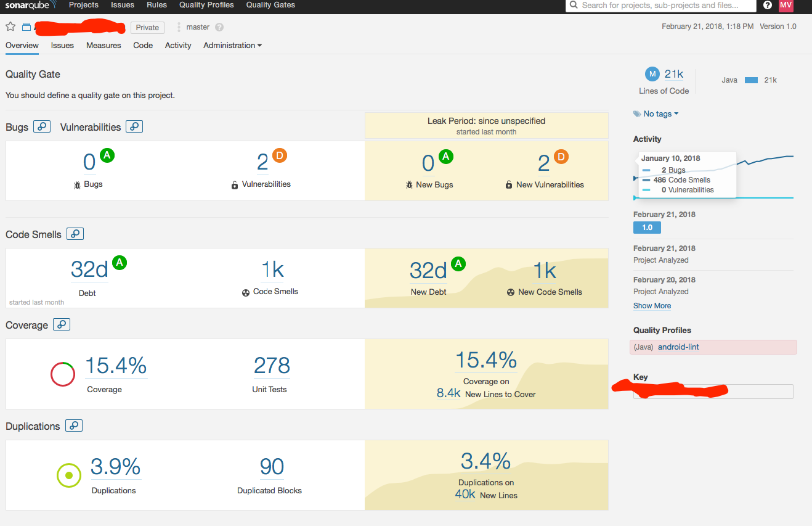Switch to the Issues tab
Screen dimensions: 812x526
62,45
